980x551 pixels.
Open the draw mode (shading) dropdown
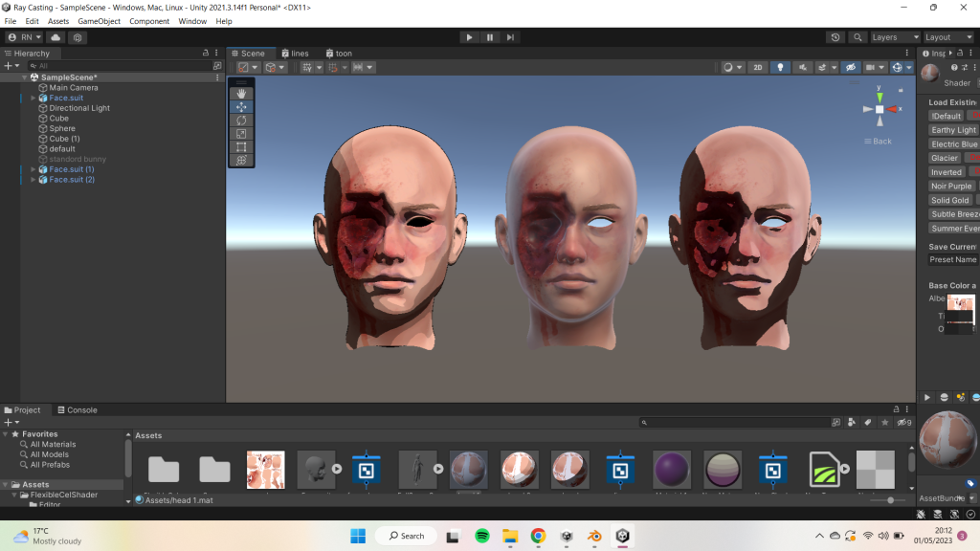(x=732, y=68)
